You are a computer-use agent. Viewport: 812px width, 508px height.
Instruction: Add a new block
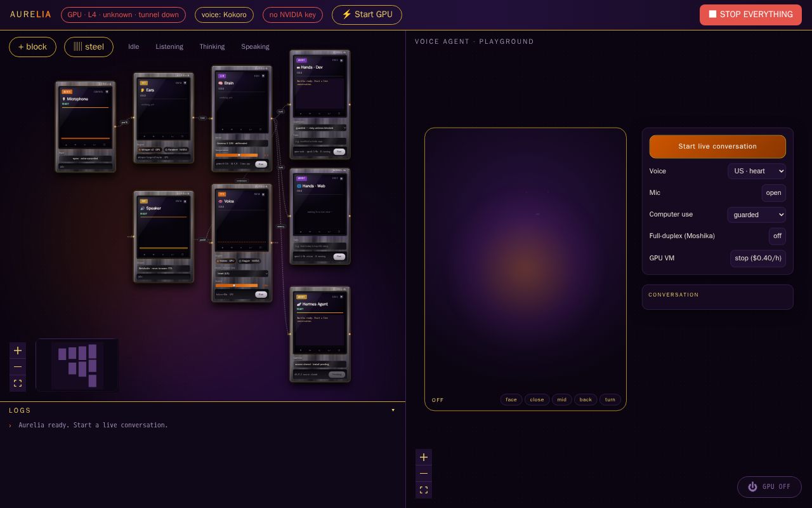(x=32, y=47)
